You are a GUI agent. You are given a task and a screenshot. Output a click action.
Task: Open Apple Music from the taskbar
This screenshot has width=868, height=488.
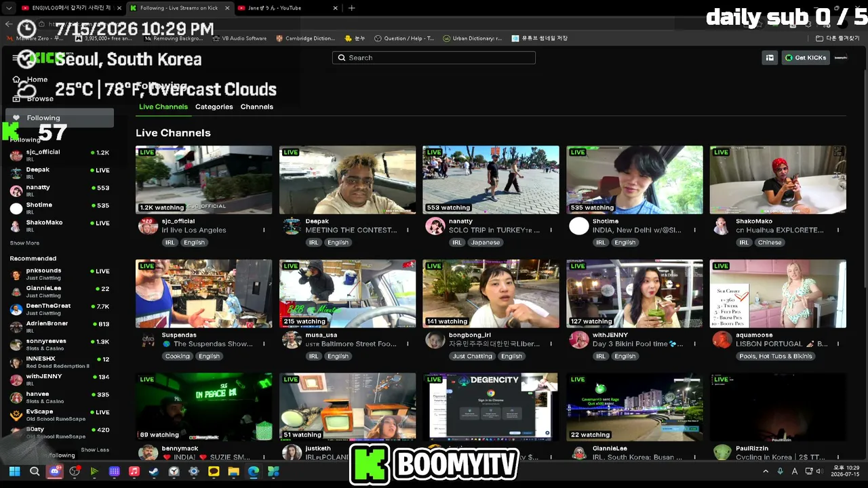[x=134, y=472]
